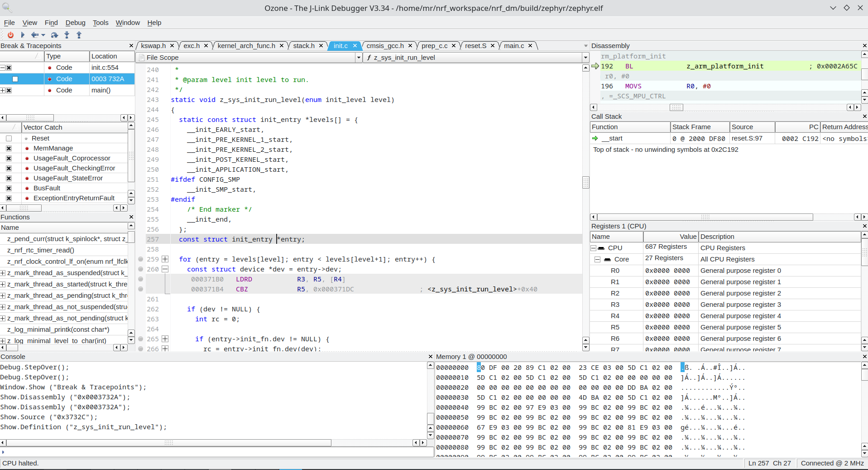Click the red power stop-debug icon

[10, 35]
